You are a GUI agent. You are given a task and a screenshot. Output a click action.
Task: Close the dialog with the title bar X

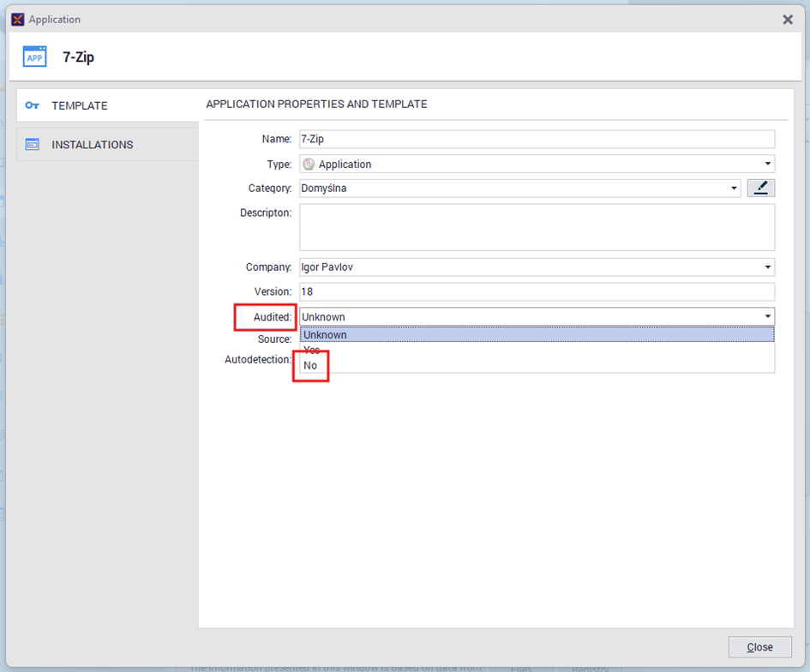point(788,19)
